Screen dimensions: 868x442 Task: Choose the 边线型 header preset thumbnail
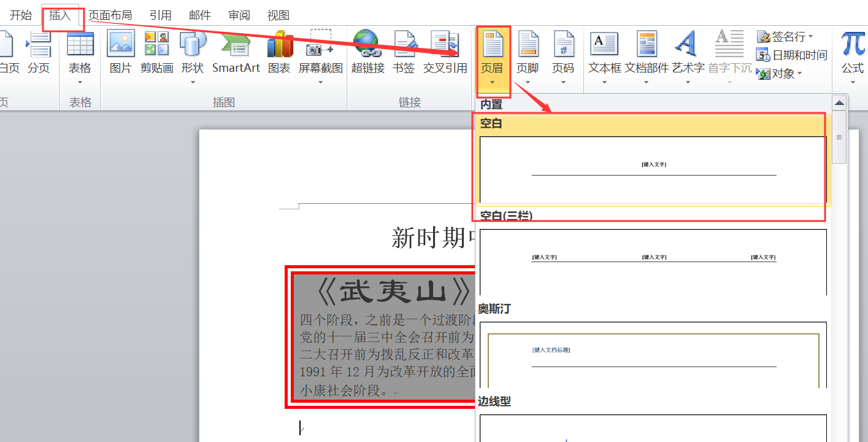[653, 428]
